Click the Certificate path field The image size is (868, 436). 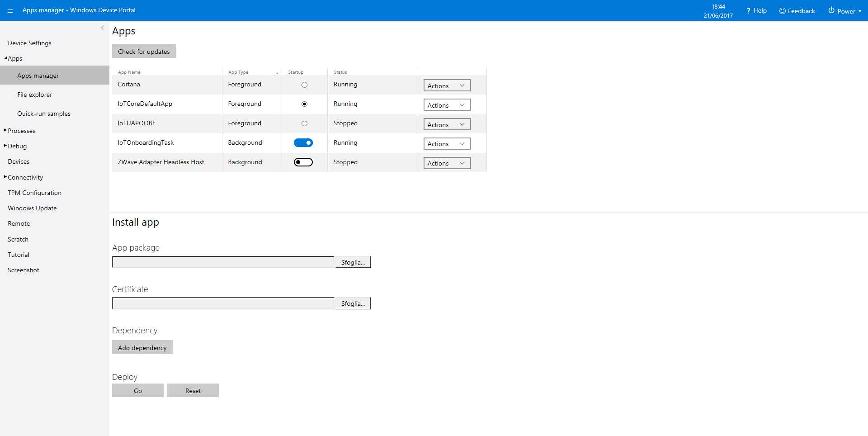(223, 303)
